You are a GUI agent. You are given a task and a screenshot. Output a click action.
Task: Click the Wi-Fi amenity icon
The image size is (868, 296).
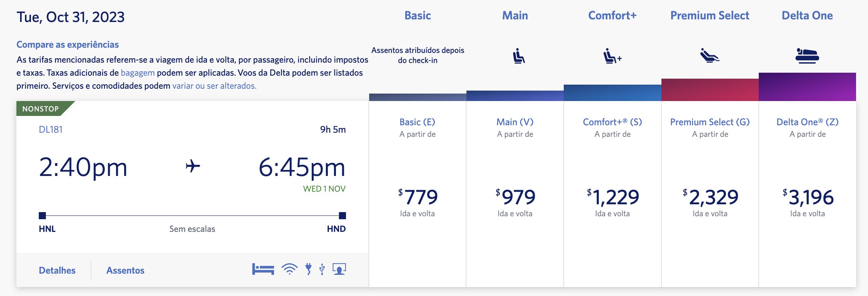pyautogui.click(x=290, y=269)
